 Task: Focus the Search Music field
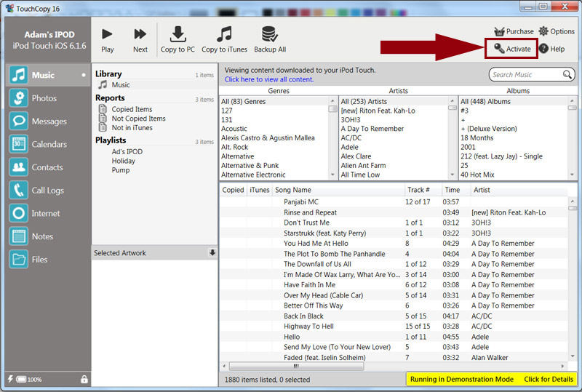pyautogui.click(x=532, y=75)
